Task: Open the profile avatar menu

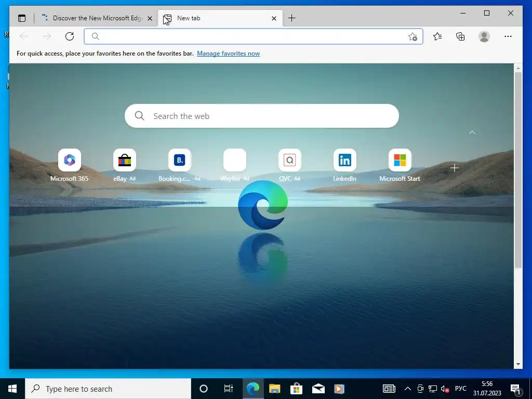Action: (x=484, y=36)
